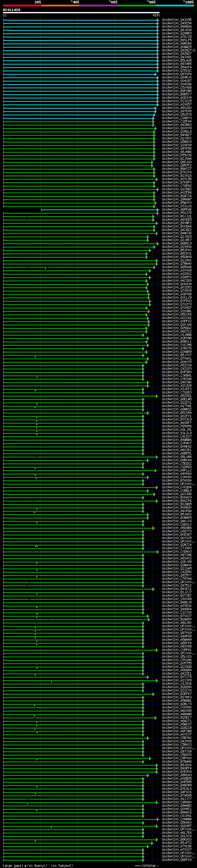Click hit label UniRef100_C0ABN4
The image size is (197, 868).
(x=177, y=819)
